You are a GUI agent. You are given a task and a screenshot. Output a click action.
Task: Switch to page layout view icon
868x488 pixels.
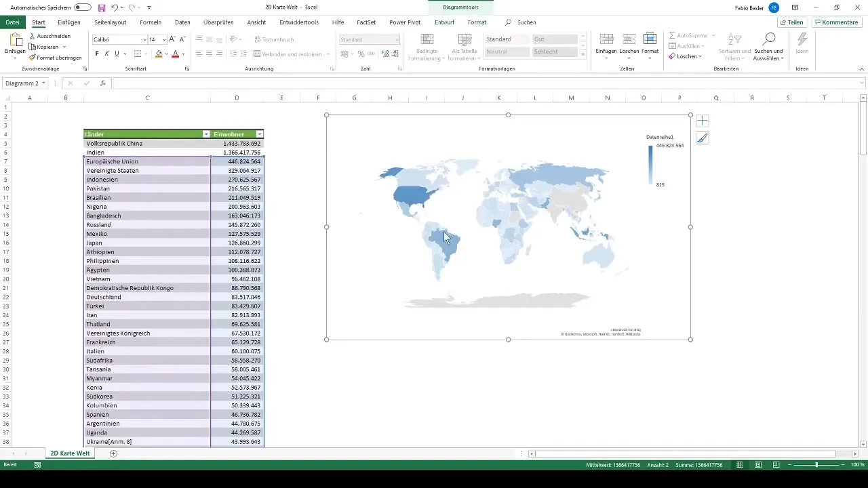click(x=757, y=465)
